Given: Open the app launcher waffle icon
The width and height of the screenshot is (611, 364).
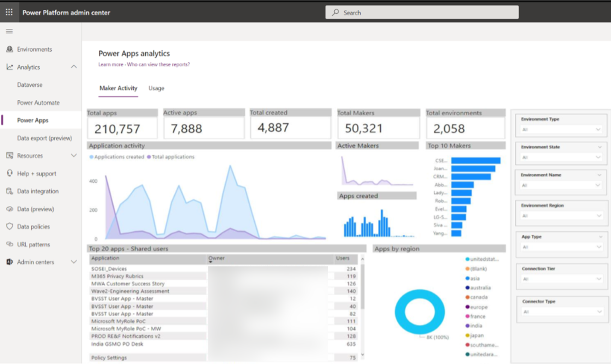Looking at the screenshot, I should coord(9,12).
